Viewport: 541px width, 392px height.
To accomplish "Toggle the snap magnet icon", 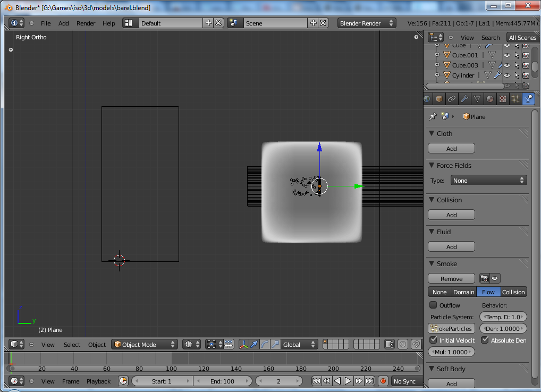I will point(416,344).
